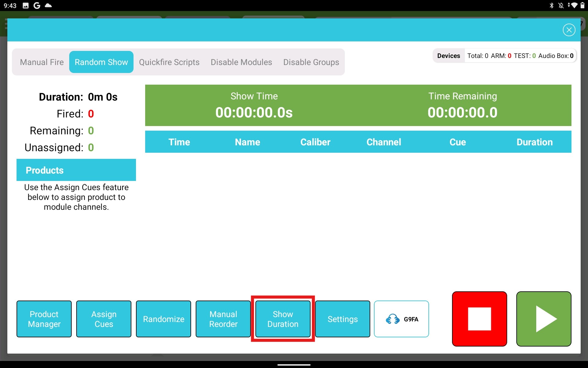
Task: Select the Disable Modules tab
Action: coord(241,62)
